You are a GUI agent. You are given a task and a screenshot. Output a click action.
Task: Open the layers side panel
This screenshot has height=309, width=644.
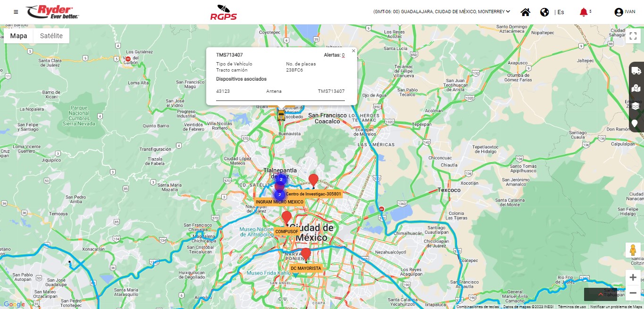636,106
